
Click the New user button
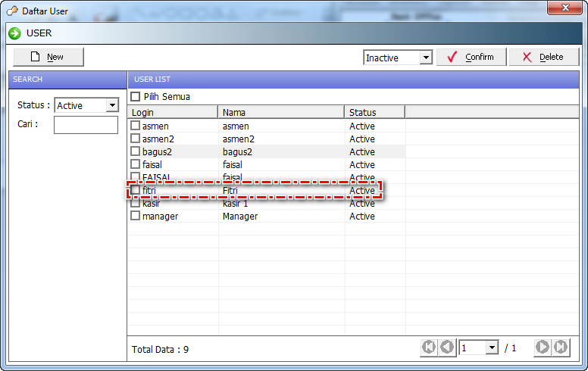[48, 57]
